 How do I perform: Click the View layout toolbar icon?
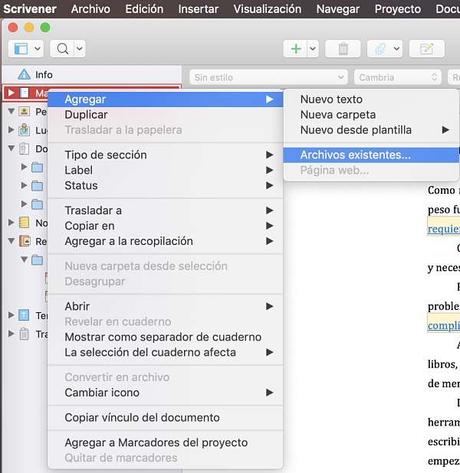21,49
